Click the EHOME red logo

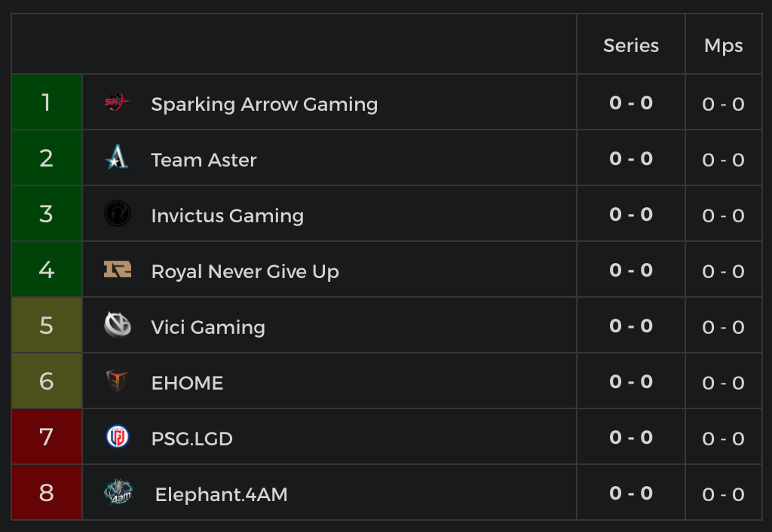point(117,381)
